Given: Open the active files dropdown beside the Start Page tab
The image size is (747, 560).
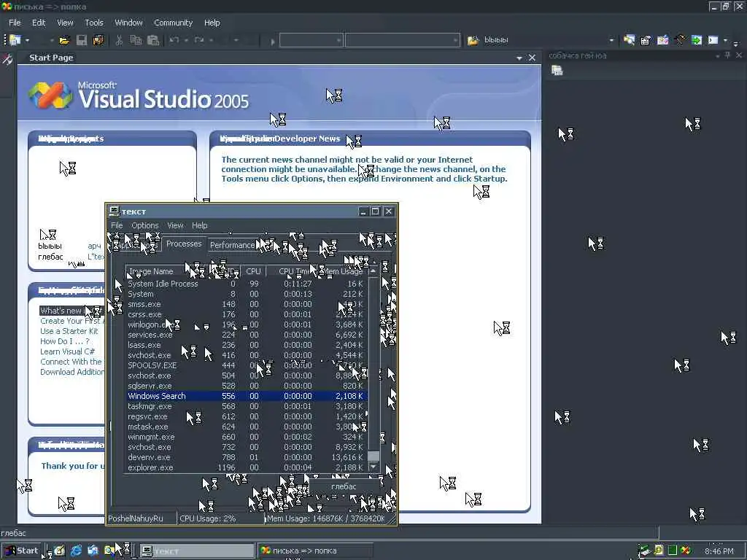Looking at the screenshot, I should [519, 58].
